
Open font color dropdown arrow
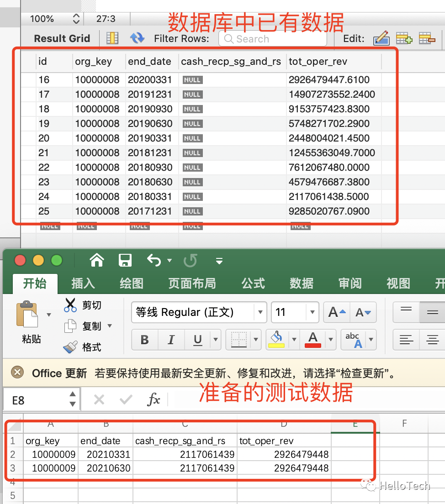tap(330, 340)
